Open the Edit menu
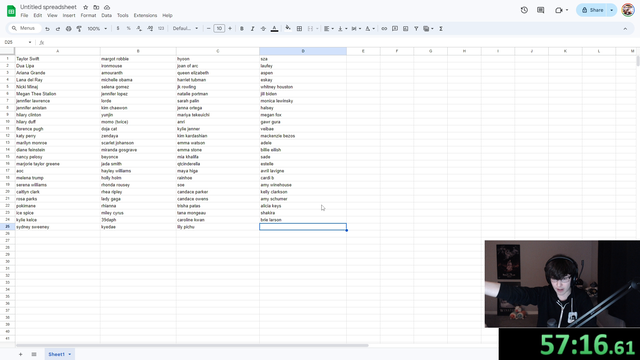Viewport: 640px width, 360px height. pyautogui.click(x=38, y=16)
